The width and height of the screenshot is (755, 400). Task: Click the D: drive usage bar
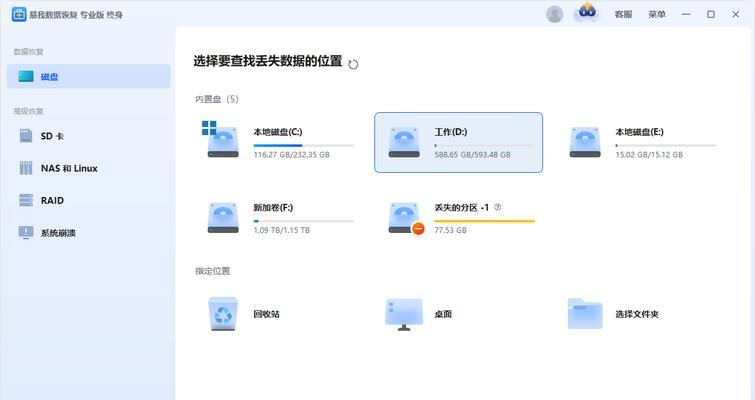click(x=484, y=145)
